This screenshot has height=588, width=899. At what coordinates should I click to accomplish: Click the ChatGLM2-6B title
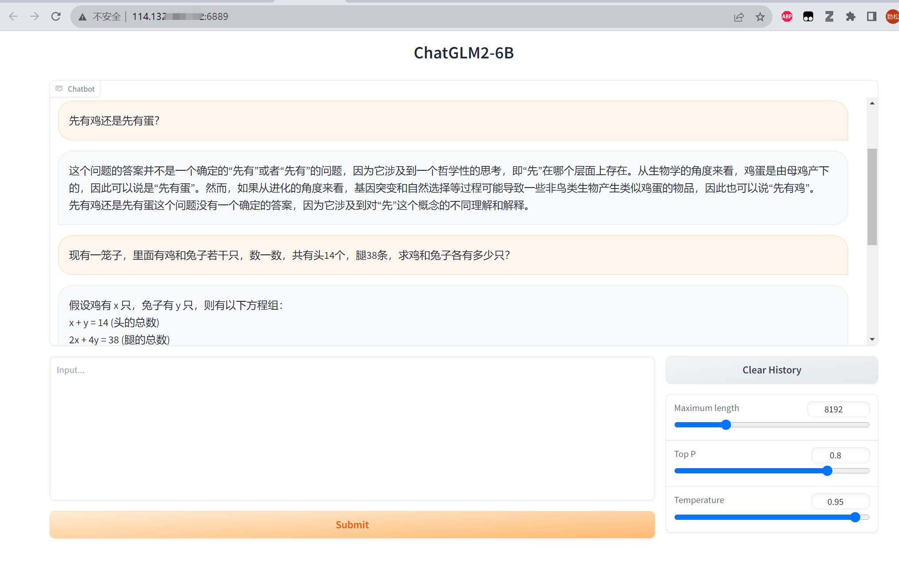[463, 53]
